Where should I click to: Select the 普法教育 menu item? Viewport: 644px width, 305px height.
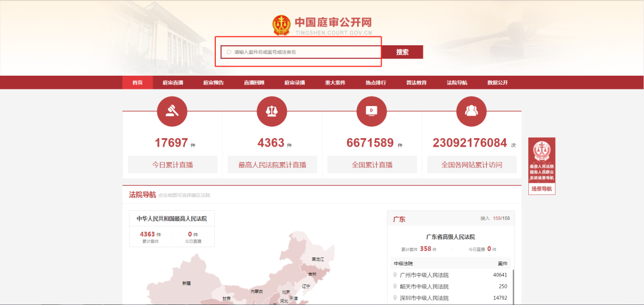coord(416,83)
